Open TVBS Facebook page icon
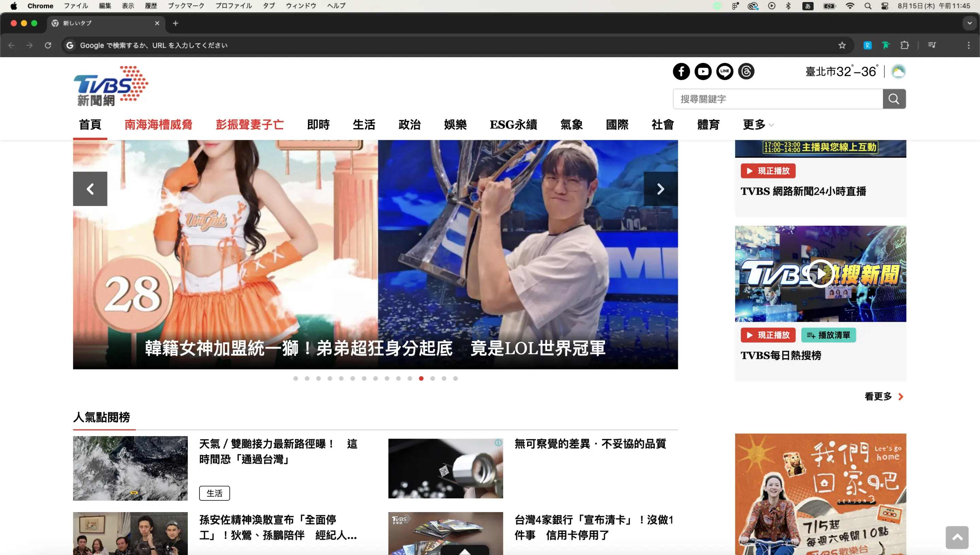Viewport: 980px width, 555px height. click(681, 71)
